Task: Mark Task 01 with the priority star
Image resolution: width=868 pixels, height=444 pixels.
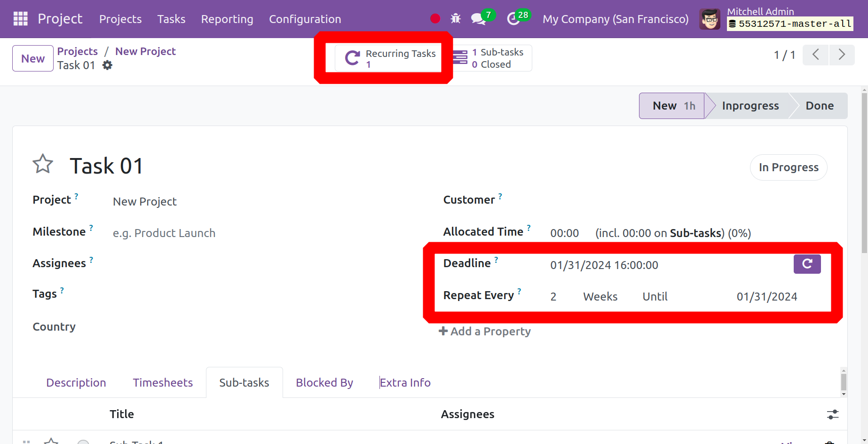Action: [43, 164]
